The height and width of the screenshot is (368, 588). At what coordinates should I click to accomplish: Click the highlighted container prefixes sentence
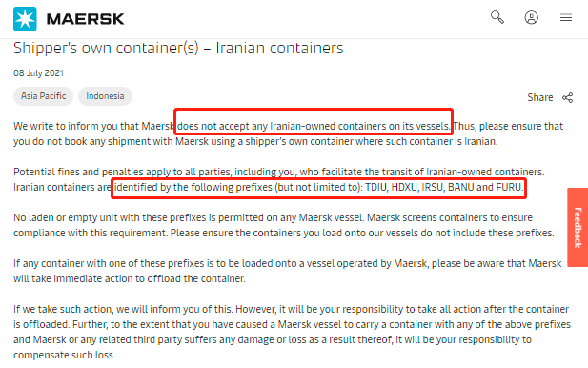318,187
